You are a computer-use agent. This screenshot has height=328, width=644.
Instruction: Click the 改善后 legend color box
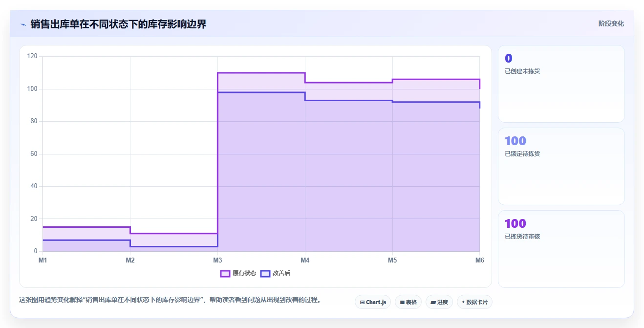coord(265,273)
